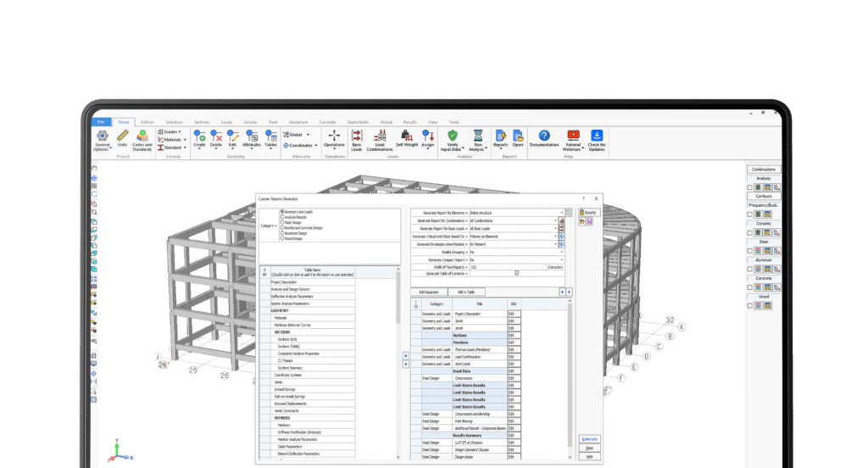The width and height of the screenshot is (868, 468).
Task: Open Generate Compact Report dropdown
Action: 561,259
